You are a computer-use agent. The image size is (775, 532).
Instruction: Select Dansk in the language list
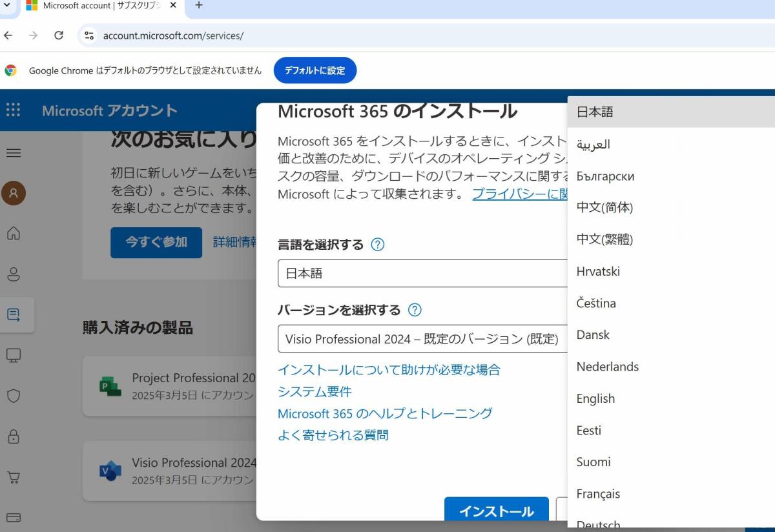(x=671, y=334)
